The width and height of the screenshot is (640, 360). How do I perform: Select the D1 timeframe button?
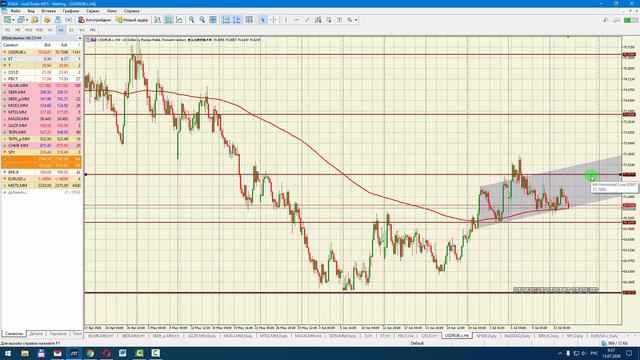71,30
